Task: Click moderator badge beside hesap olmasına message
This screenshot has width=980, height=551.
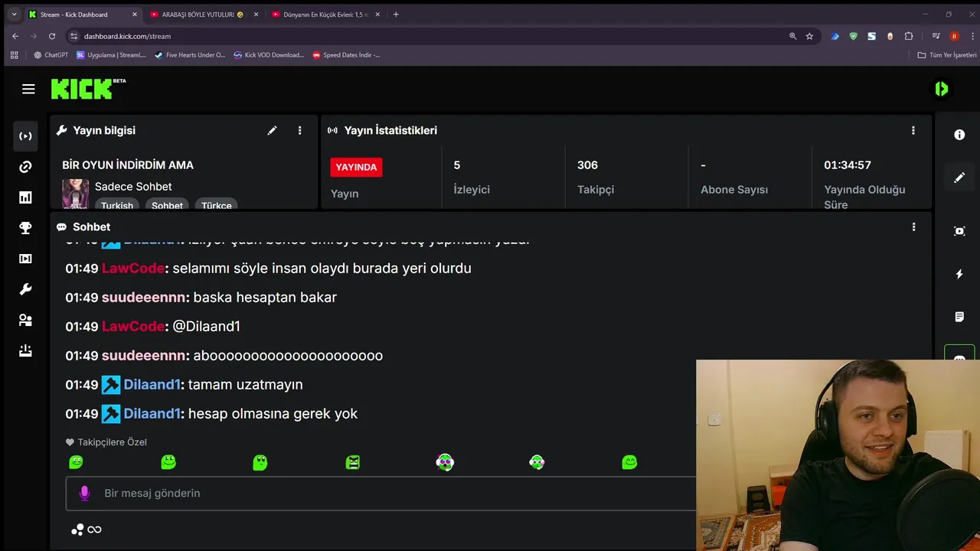Action: (111, 414)
